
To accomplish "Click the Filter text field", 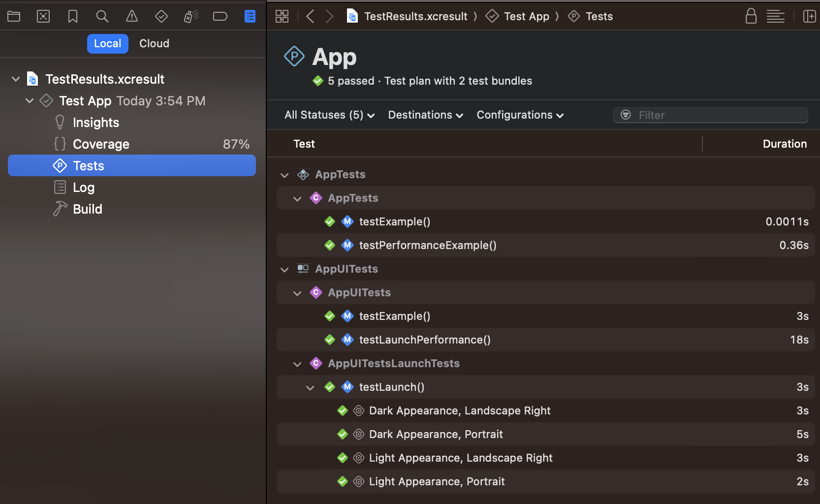I will point(711,115).
